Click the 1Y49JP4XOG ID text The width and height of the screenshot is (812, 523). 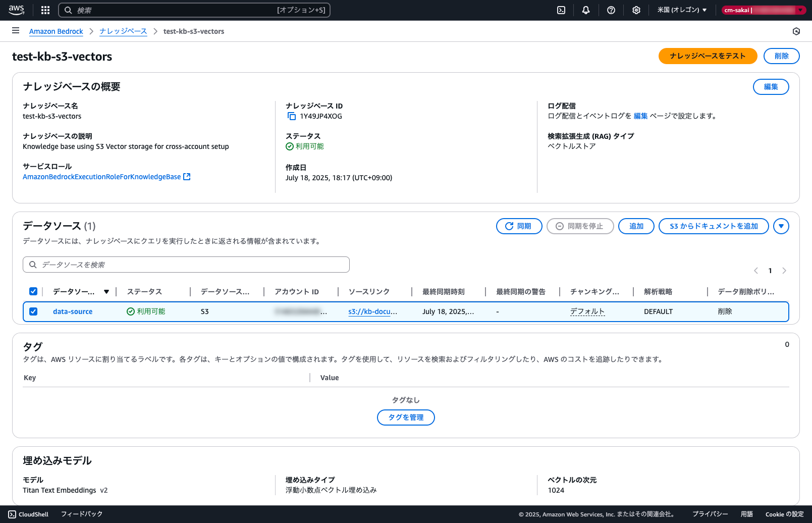pos(321,116)
